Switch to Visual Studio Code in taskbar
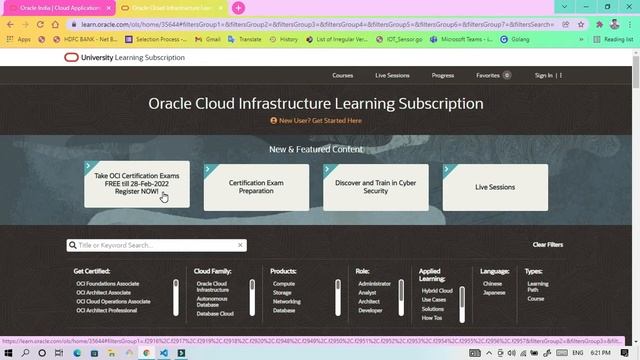This screenshot has height=360, width=640. [x=164, y=353]
